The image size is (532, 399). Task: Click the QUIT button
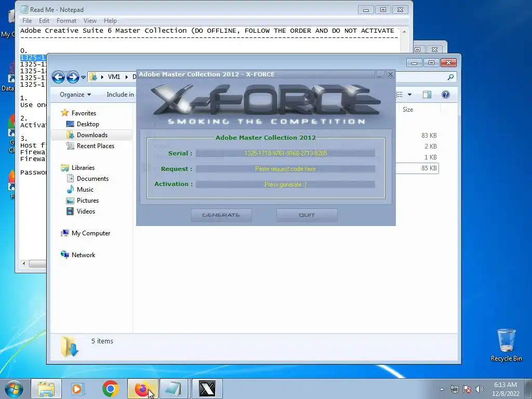pos(307,215)
